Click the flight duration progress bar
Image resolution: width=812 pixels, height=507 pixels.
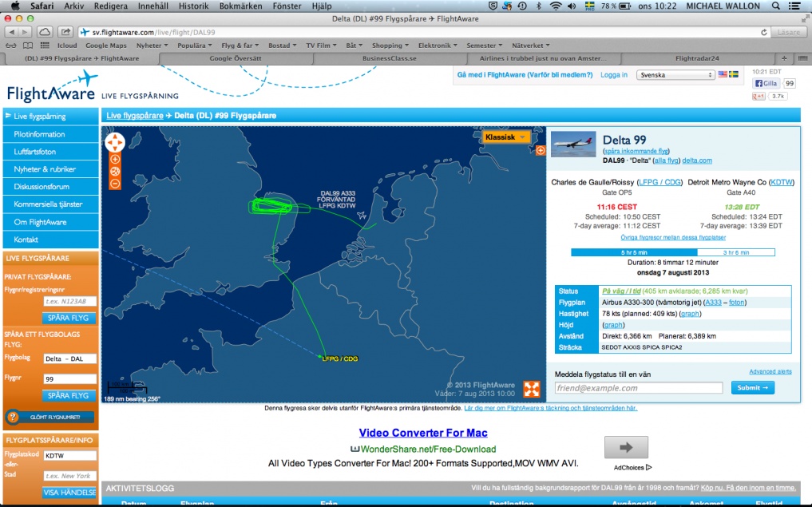pyautogui.click(x=672, y=252)
